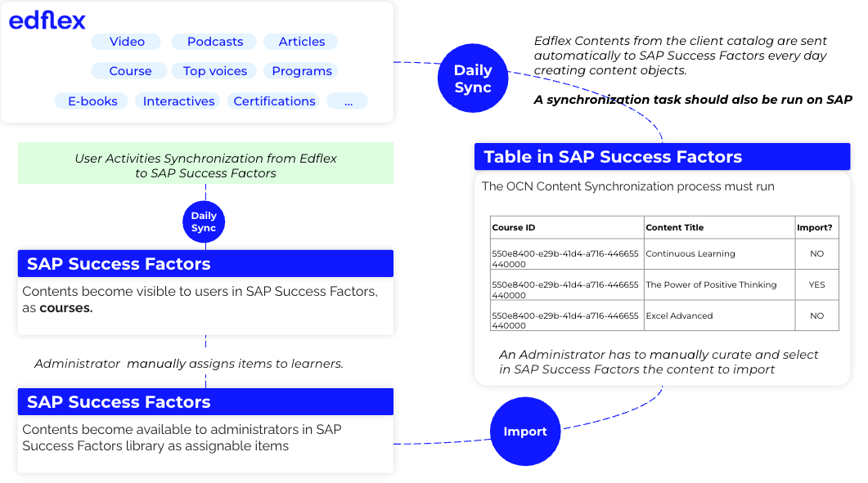This screenshot has height=483, width=868.
Task: Select the Podcasts content pill
Action: (x=214, y=42)
